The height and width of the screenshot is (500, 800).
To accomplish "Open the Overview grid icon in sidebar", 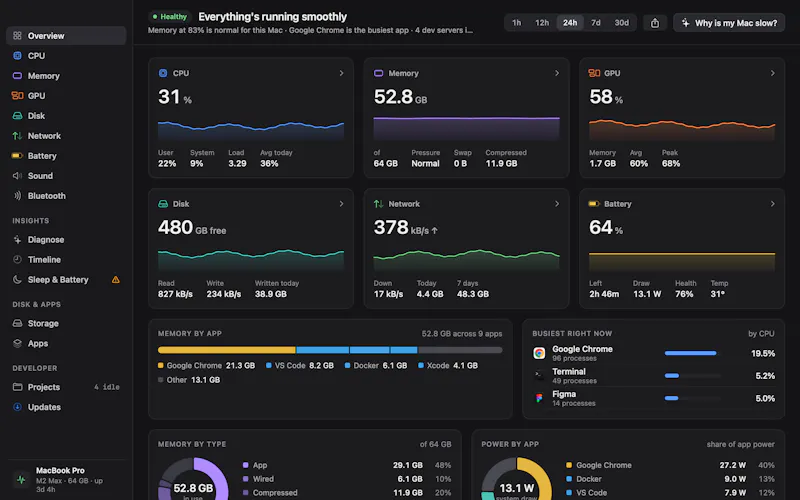I will pos(17,36).
